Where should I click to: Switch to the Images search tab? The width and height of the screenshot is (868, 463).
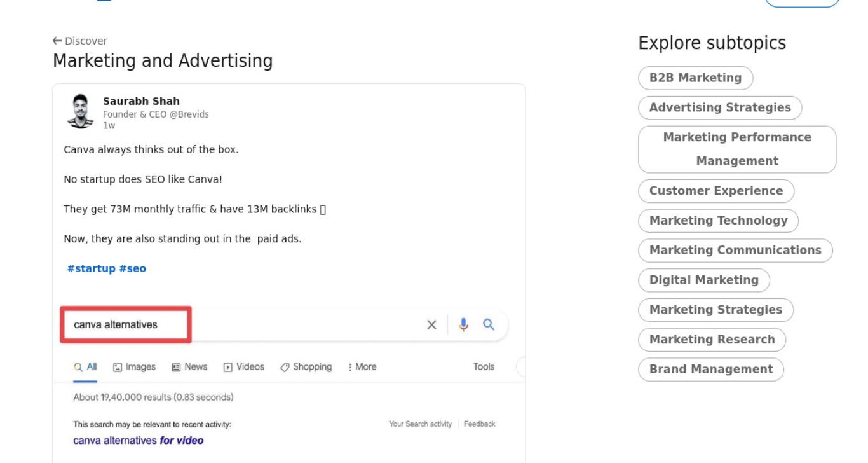[134, 367]
